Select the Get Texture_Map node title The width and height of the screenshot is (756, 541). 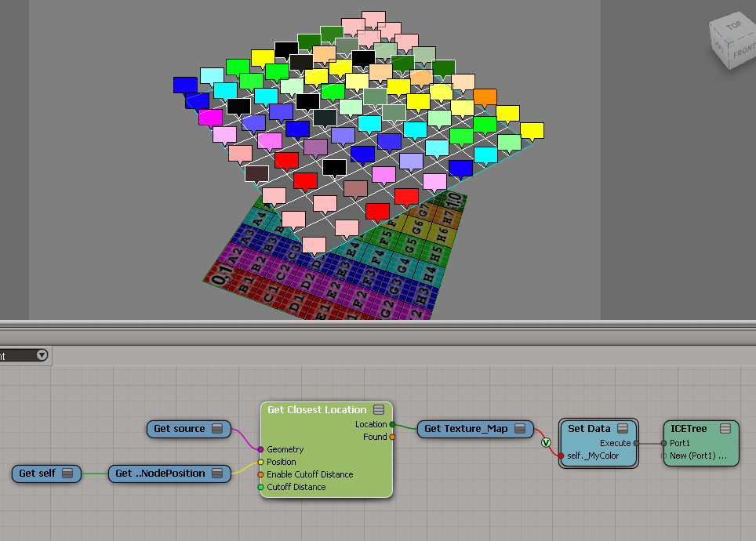coord(467,429)
